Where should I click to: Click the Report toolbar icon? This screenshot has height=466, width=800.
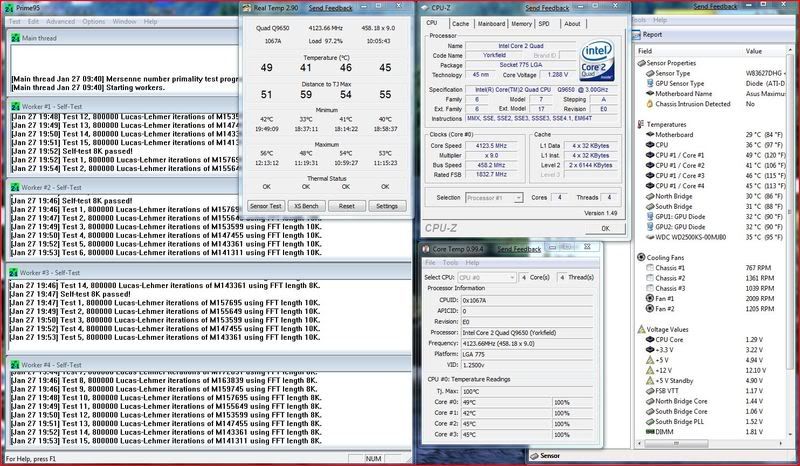[636, 35]
